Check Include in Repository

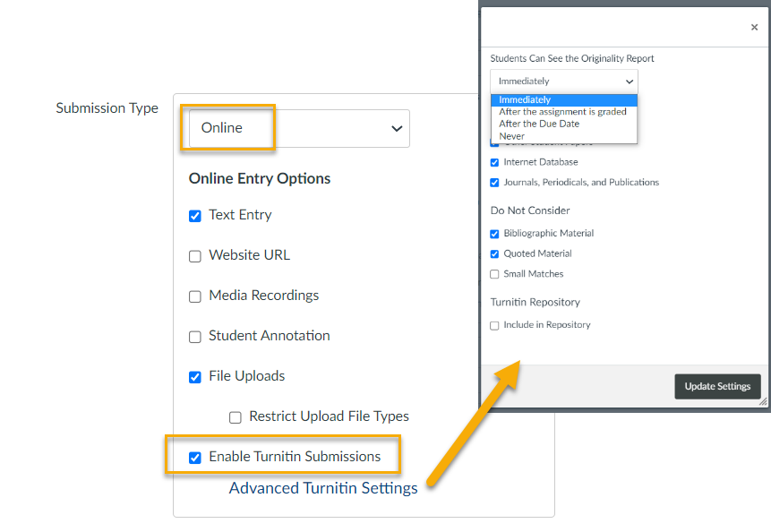pyautogui.click(x=494, y=324)
